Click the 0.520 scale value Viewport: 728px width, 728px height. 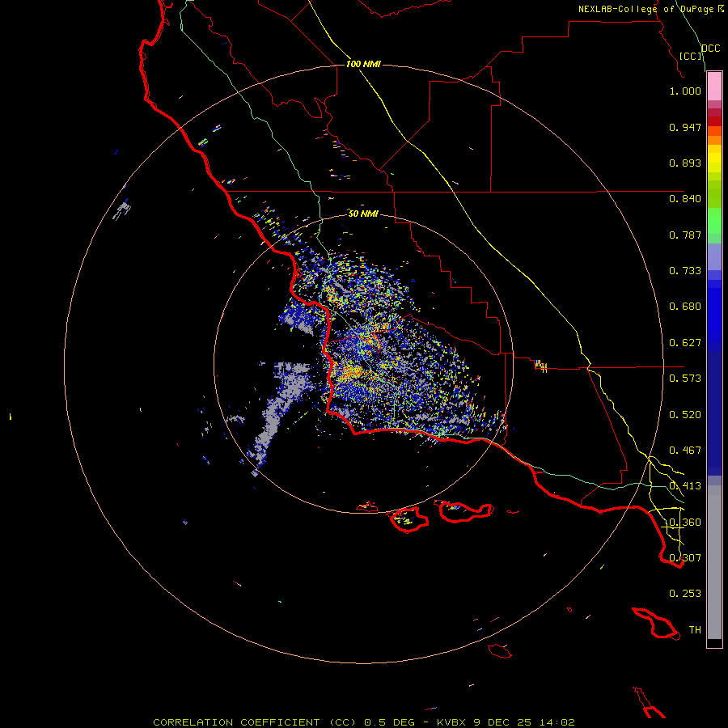tap(685, 415)
